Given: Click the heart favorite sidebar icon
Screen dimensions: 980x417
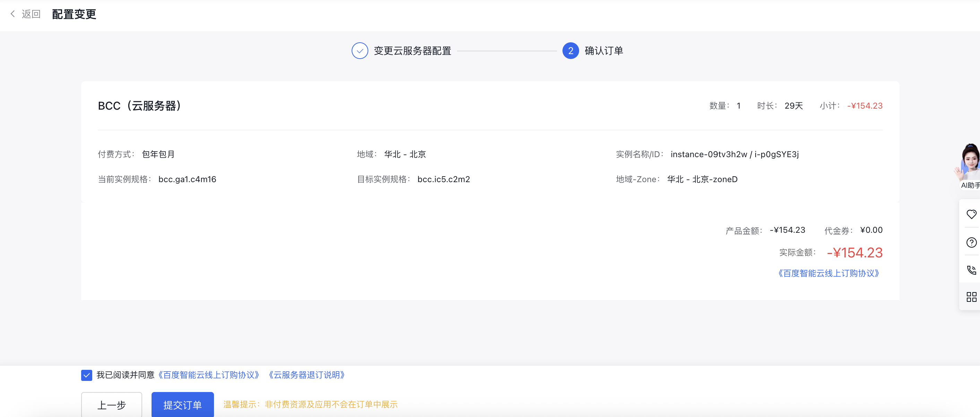Looking at the screenshot, I should click(x=971, y=214).
